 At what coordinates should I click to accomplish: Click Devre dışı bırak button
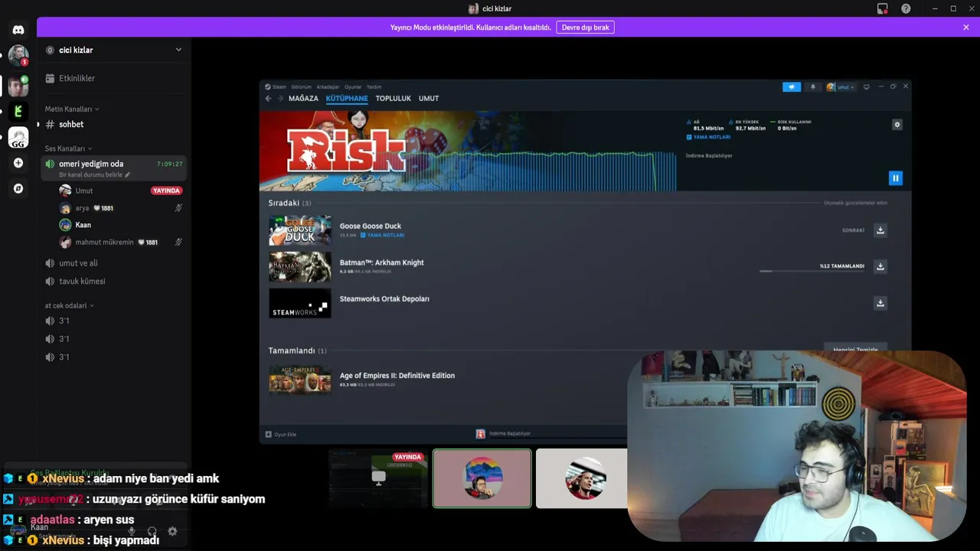pyautogui.click(x=585, y=27)
